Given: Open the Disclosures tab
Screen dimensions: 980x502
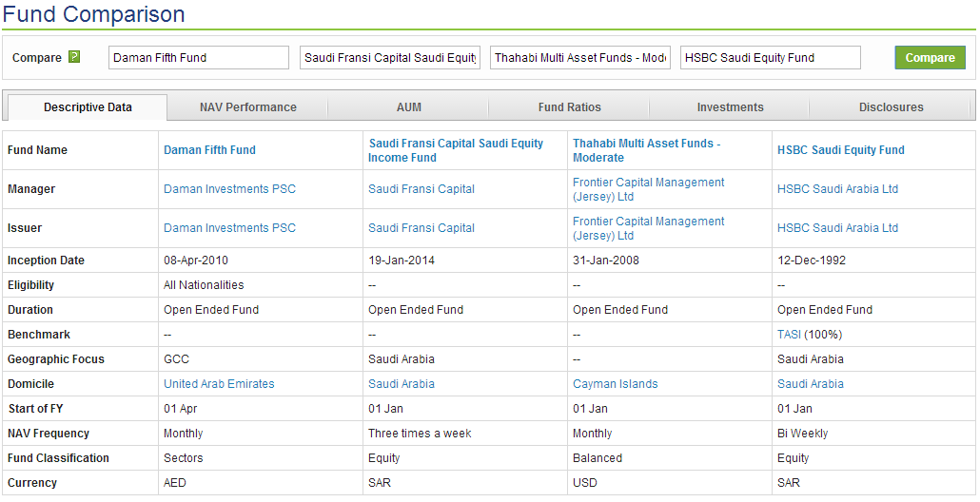Looking at the screenshot, I should tap(892, 107).
